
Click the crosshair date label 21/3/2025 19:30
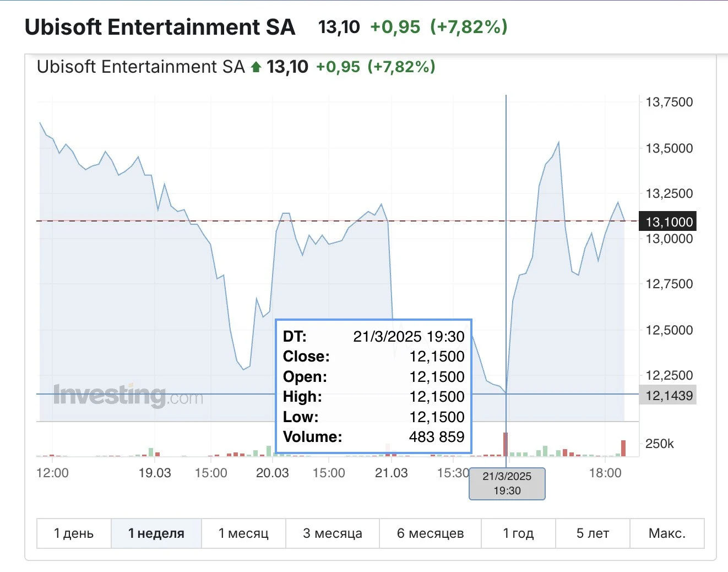point(507,483)
